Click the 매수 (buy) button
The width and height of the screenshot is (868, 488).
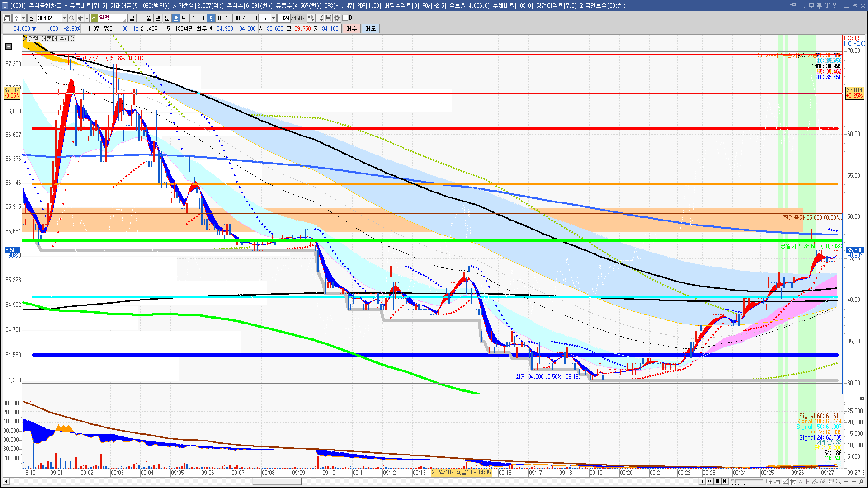pos(352,28)
